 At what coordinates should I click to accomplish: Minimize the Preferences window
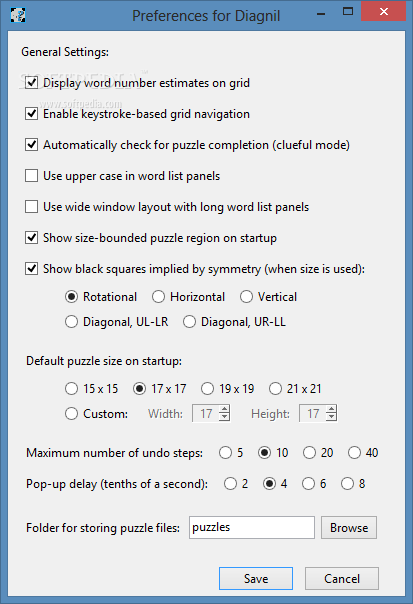(x=321, y=14)
